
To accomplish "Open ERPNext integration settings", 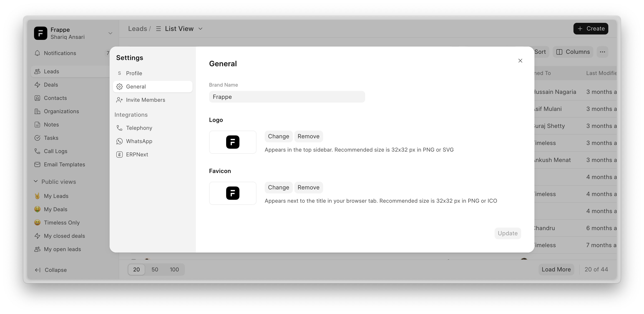I will (x=137, y=154).
